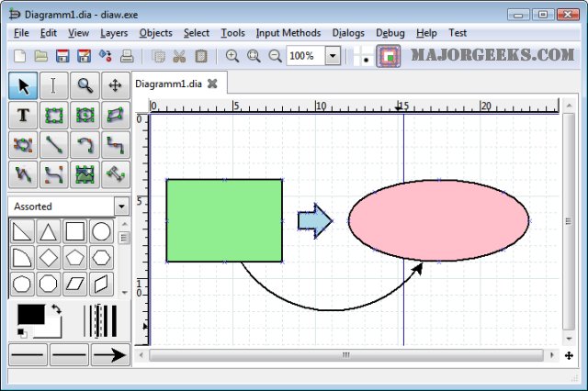Click the Export diagram icon
Image resolution: width=588 pixels, height=391 pixels.
coord(106,56)
